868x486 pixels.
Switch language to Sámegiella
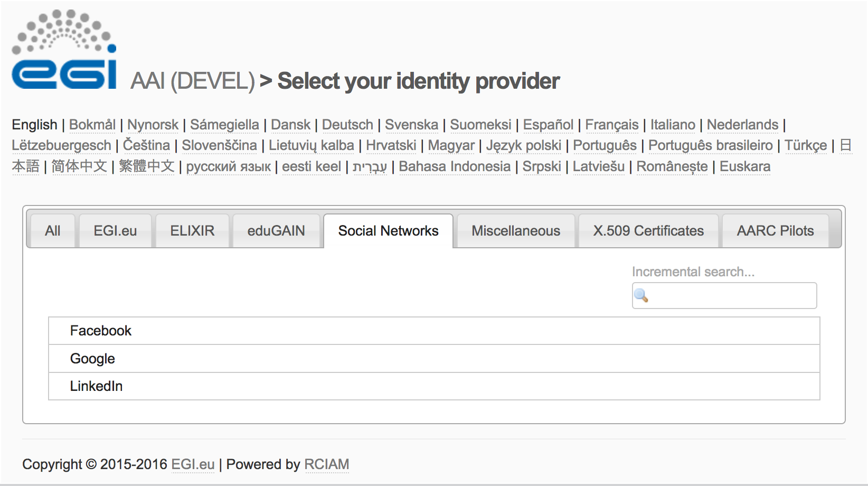pyautogui.click(x=224, y=125)
